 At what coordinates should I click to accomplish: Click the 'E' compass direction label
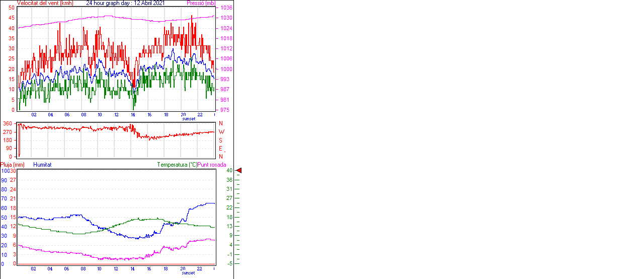click(x=221, y=149)
